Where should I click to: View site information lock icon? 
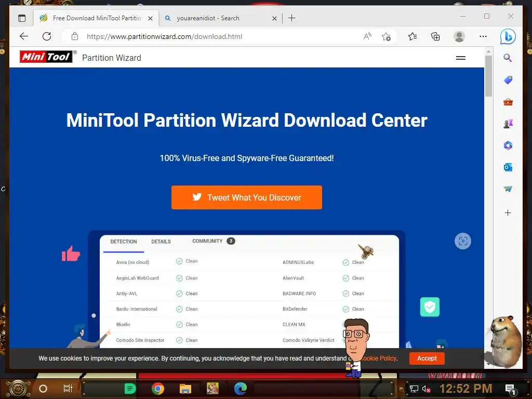pos(75,36)
